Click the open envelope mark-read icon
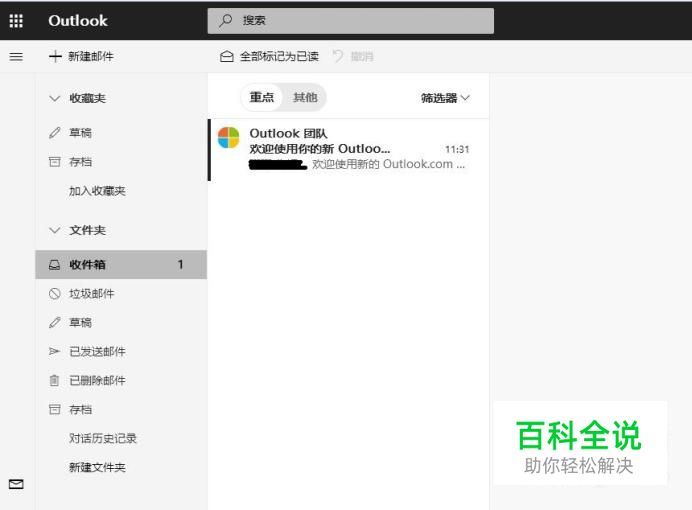 (227, 56)
